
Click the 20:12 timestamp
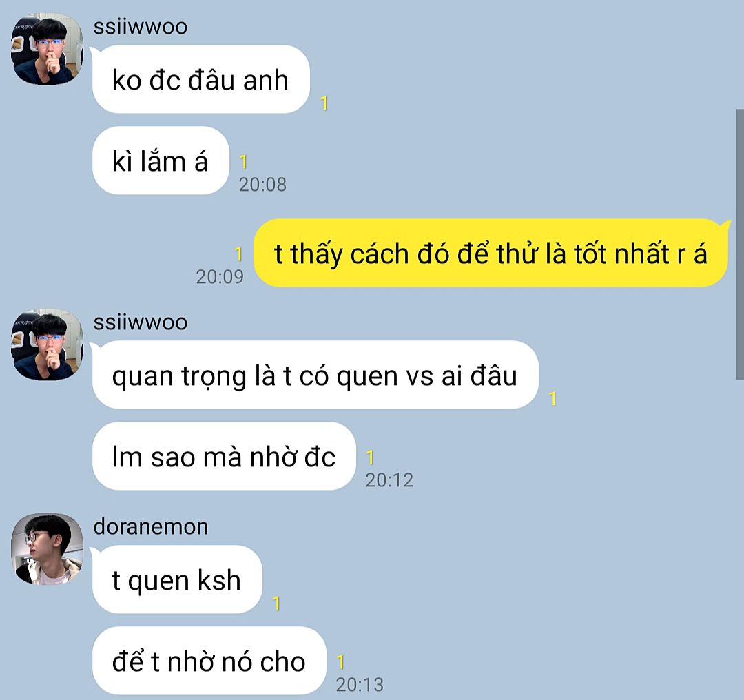(389, 480)
